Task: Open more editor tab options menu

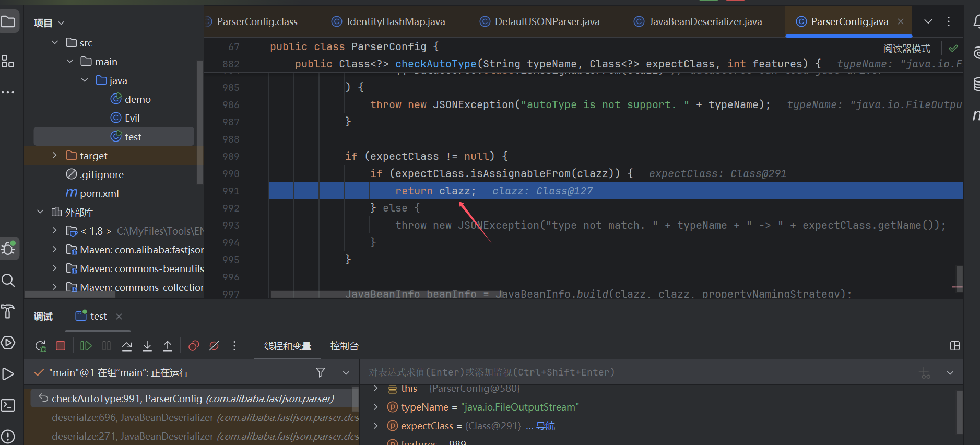Action: (x=949, y=21)
